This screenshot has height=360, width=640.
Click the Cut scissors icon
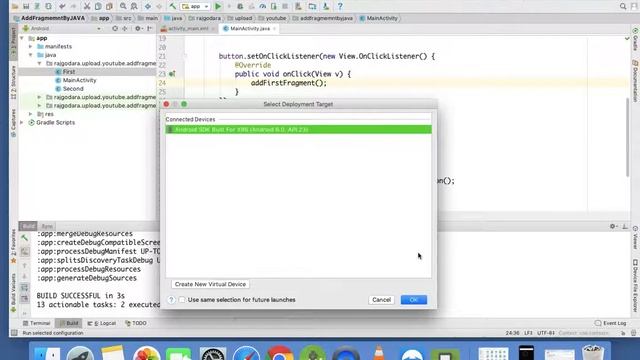(87, 6)
